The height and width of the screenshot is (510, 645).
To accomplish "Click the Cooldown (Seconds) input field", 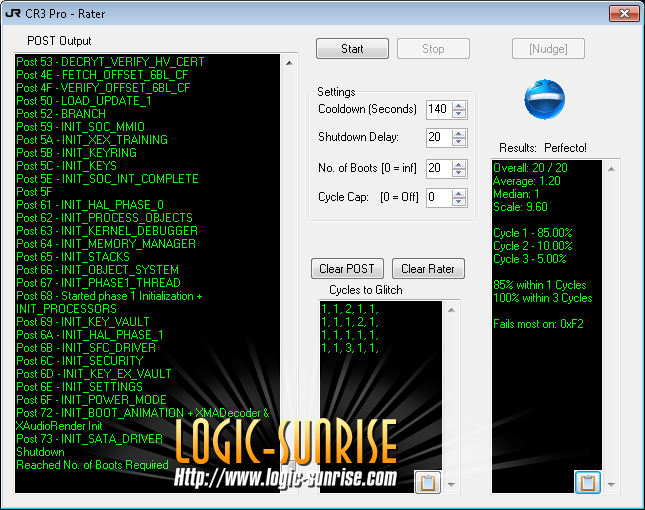I will click(x=438, y=109).
